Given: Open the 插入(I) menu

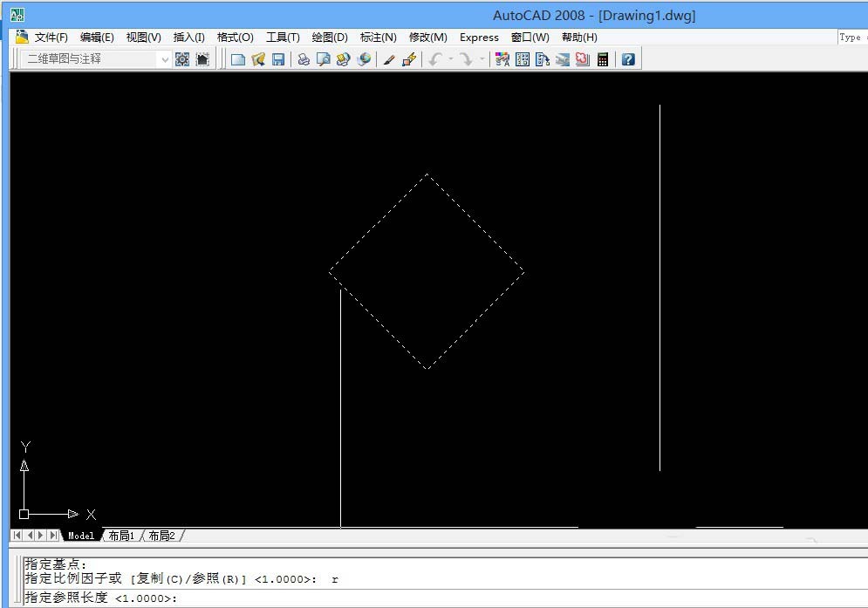Looking at the screenshot, I should [188, 38].
